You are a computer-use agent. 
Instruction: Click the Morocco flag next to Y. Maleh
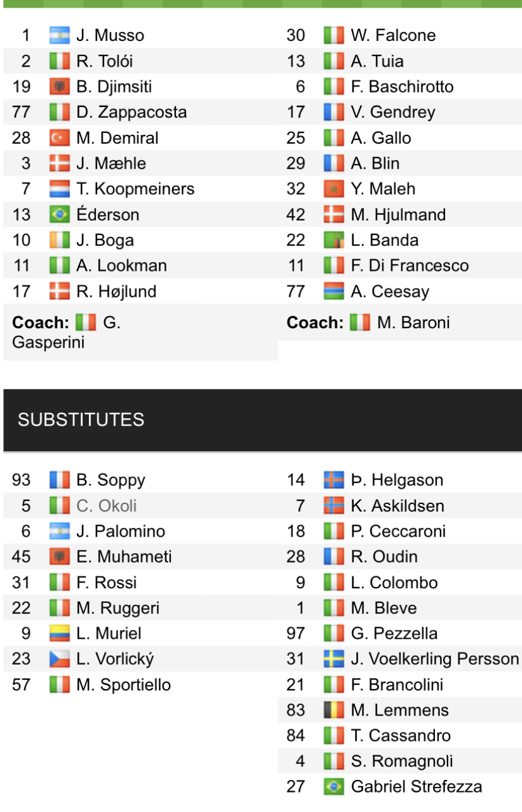click(333, 189)
